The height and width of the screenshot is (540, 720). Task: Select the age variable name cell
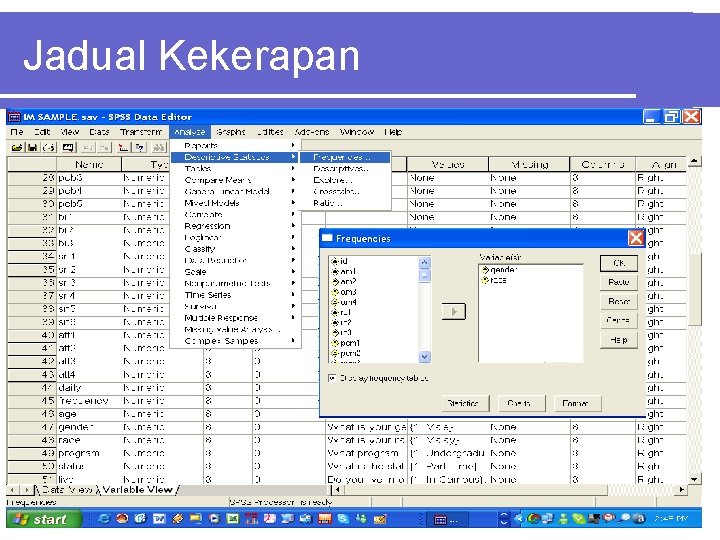(x=89, y=414)
